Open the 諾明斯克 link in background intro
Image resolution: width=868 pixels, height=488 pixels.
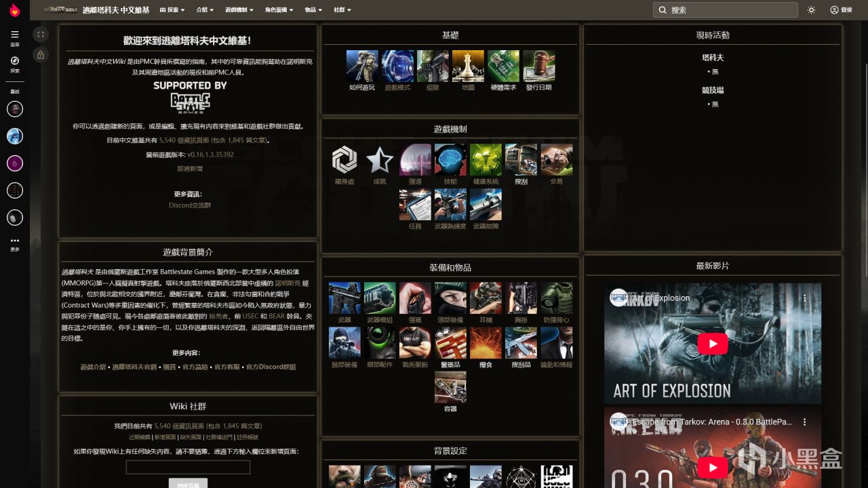pyautogui.click(x=288, y=283)
